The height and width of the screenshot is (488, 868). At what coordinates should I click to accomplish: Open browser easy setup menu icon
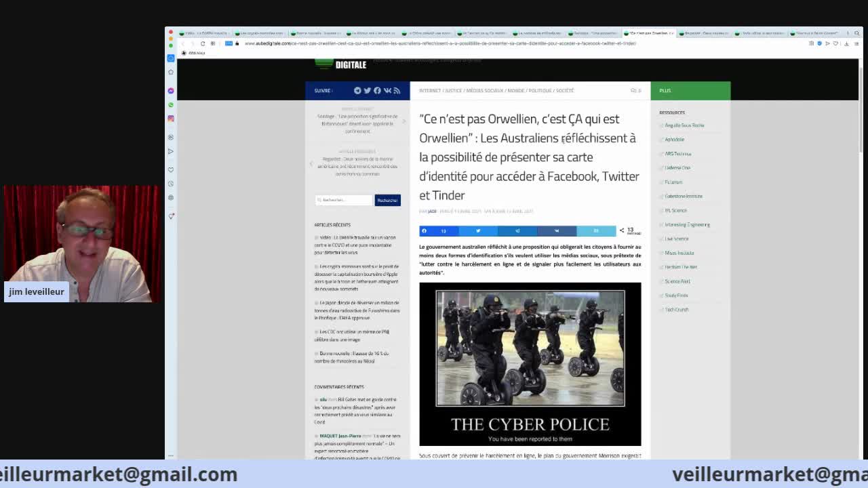tap(856, 43)
